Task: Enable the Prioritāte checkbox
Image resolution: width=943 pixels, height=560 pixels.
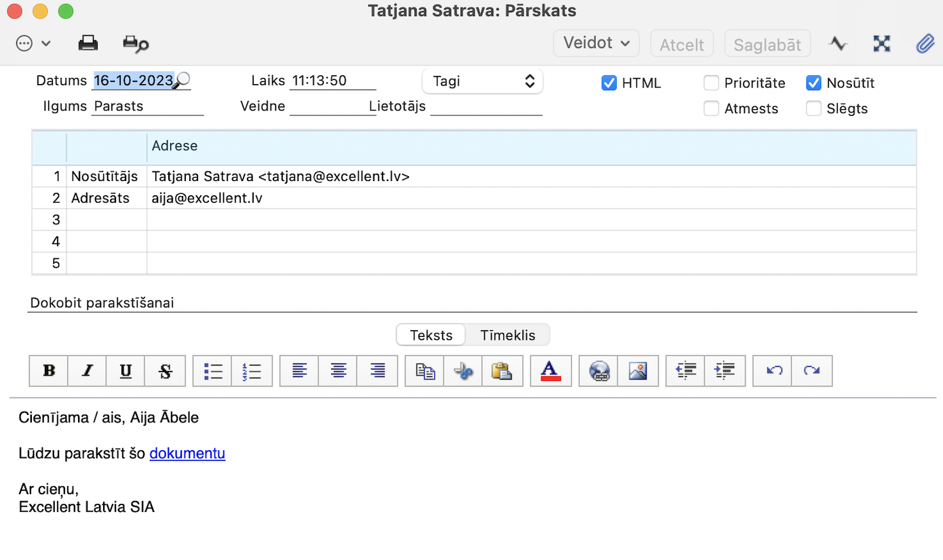Action: [711, 83]
